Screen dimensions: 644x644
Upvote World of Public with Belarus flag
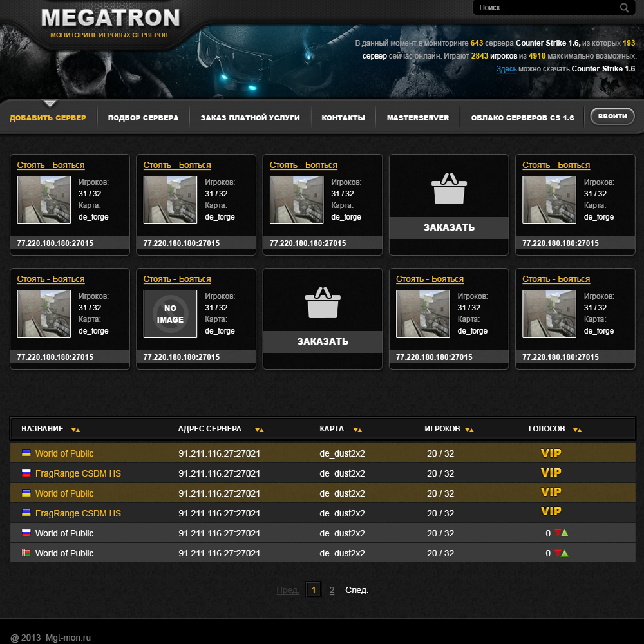point(565,553)
